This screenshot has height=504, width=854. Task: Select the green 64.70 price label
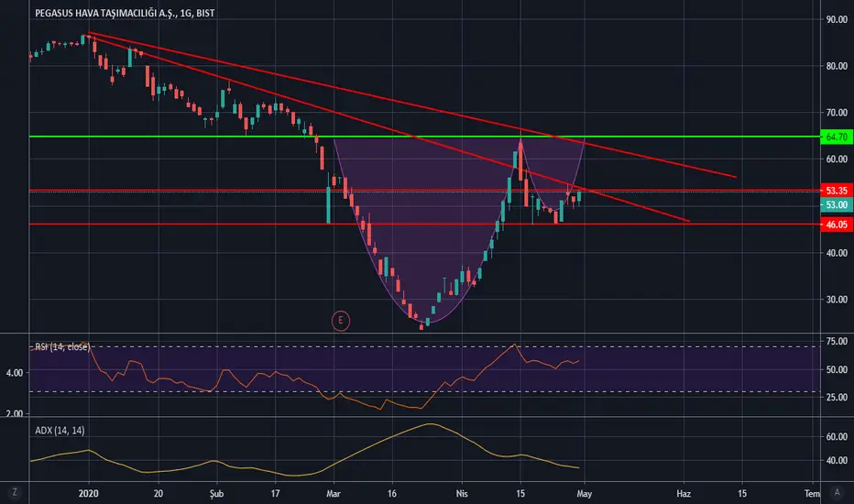pos(837,137)
